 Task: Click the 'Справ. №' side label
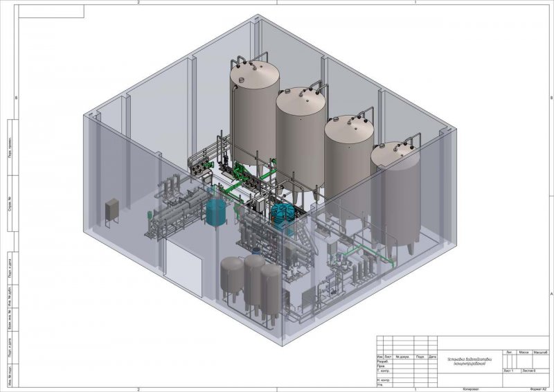(x=10, y=204)
